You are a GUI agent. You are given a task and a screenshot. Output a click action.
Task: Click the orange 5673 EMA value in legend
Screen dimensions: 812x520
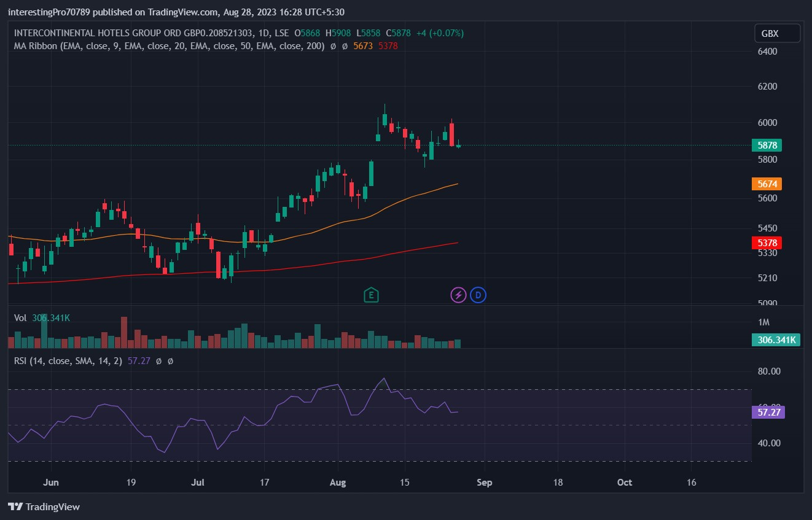click(364, 46)
